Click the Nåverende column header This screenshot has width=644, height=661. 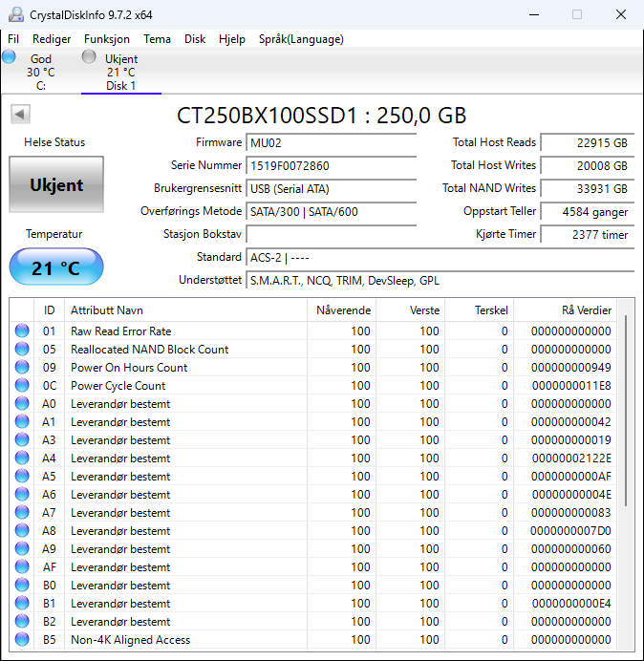342,310
